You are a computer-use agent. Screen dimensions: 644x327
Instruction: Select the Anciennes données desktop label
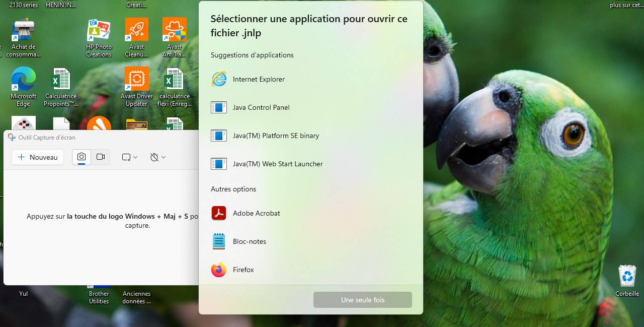pyautogui.click(x=136, y=297)
